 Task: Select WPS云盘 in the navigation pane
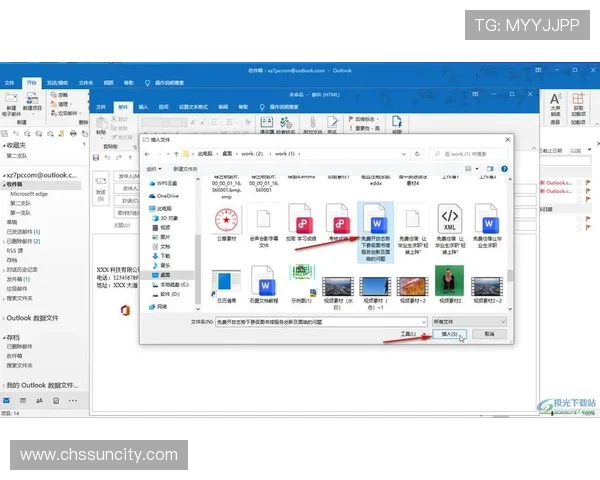[x=167, y=184]
